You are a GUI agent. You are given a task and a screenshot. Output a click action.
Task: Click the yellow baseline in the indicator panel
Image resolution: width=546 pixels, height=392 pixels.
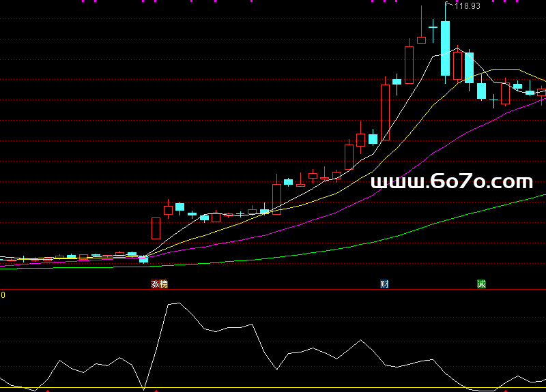click(x=273, y=388)
